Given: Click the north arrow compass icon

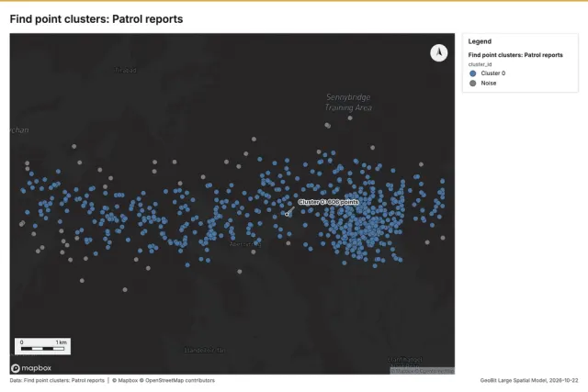Looking at the screenshot, I should coord(439,52).
